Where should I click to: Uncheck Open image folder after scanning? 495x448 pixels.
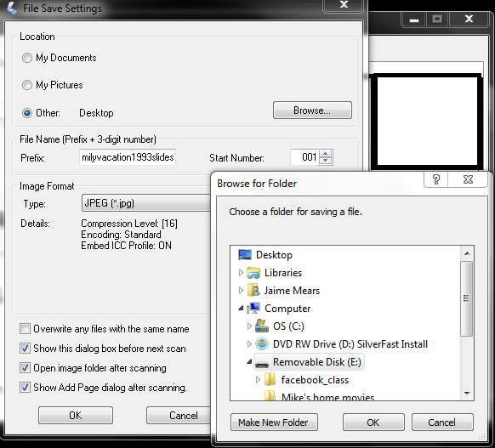pos(25,368)
